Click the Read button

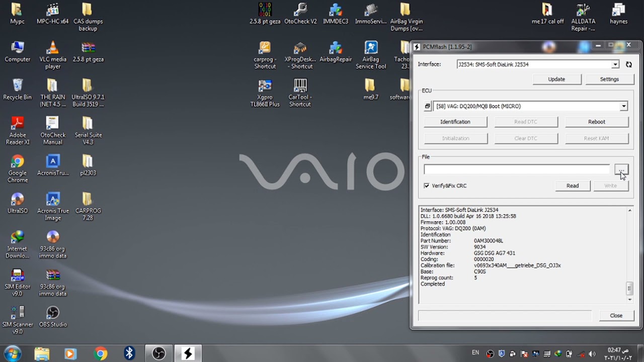tap(573, 186)
